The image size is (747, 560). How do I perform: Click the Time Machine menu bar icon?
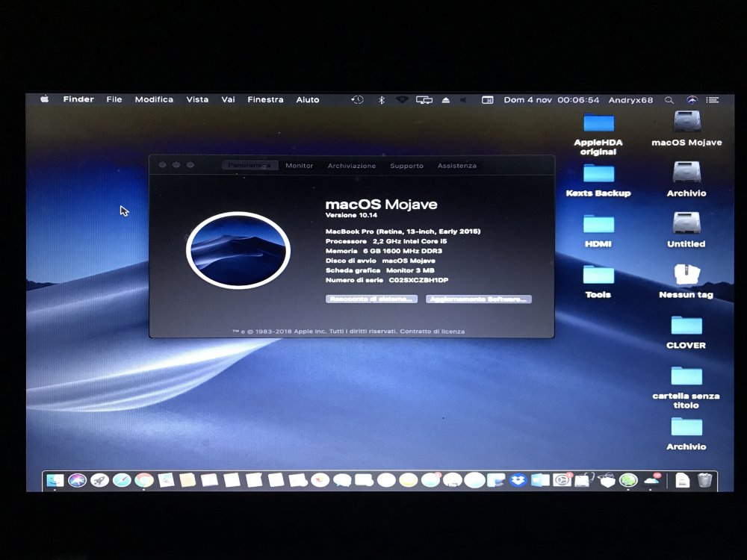click(x=357, y=99)
